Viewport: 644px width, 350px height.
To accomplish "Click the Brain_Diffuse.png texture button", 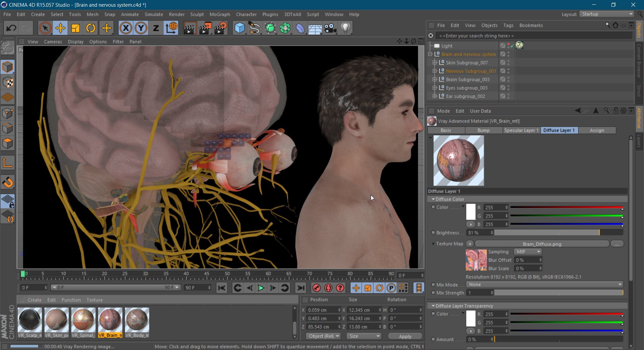I will (542, 244).
